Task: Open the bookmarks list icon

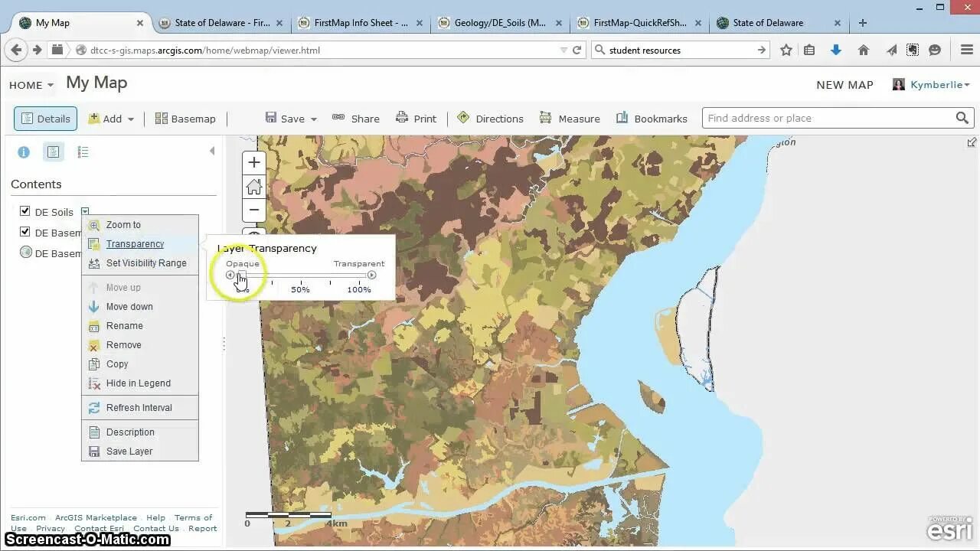Action: [809, 50]
